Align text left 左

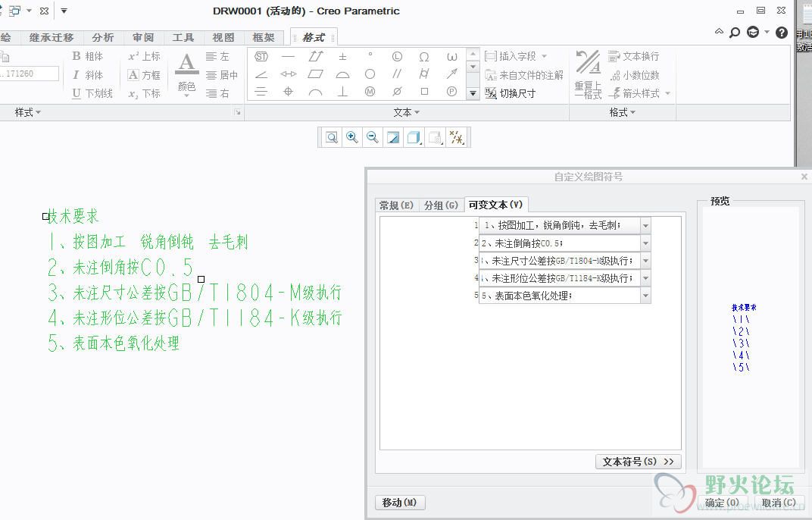point(217,56)
